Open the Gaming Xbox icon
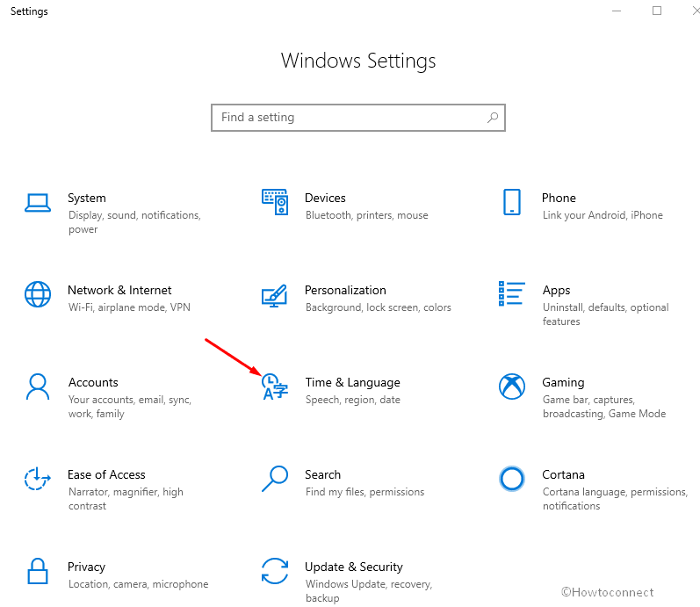The width and height of the screenshot is (700, 607). (x=512, y=387)
